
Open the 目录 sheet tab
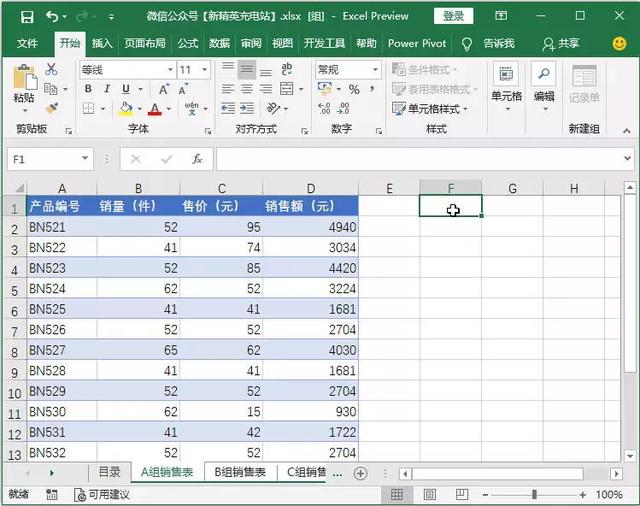coord(109,472)
